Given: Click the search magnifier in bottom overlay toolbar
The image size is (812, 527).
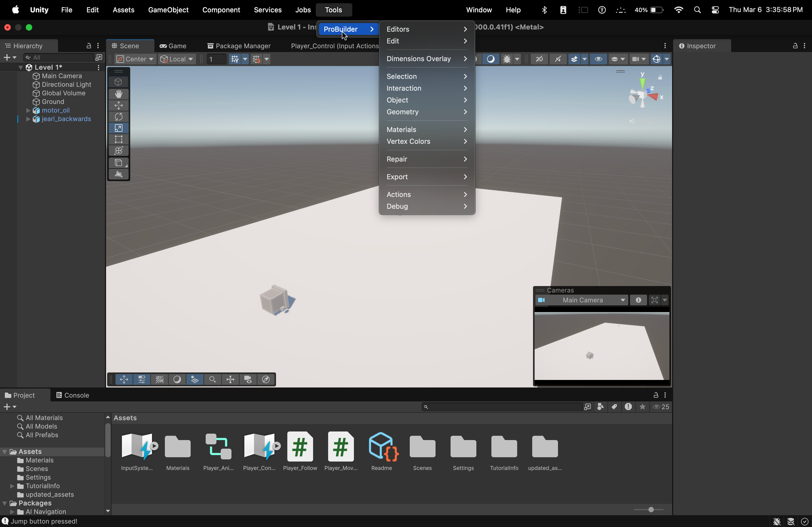Looking at the screenshot, I should (x=213, y=379).
